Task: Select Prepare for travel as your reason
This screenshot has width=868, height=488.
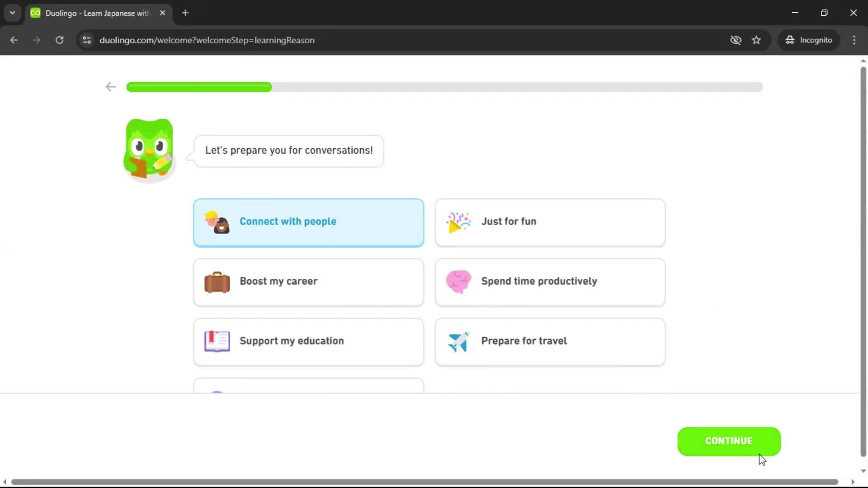Action: point(550,342)
